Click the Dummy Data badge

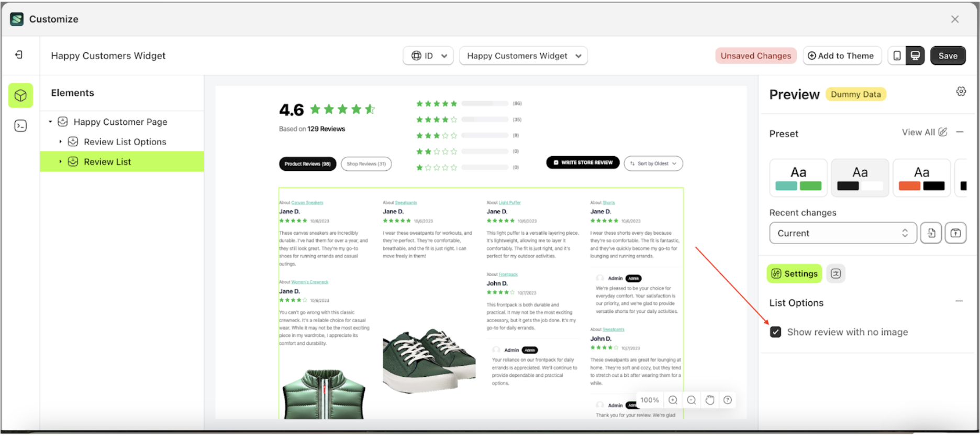[855, 94]
